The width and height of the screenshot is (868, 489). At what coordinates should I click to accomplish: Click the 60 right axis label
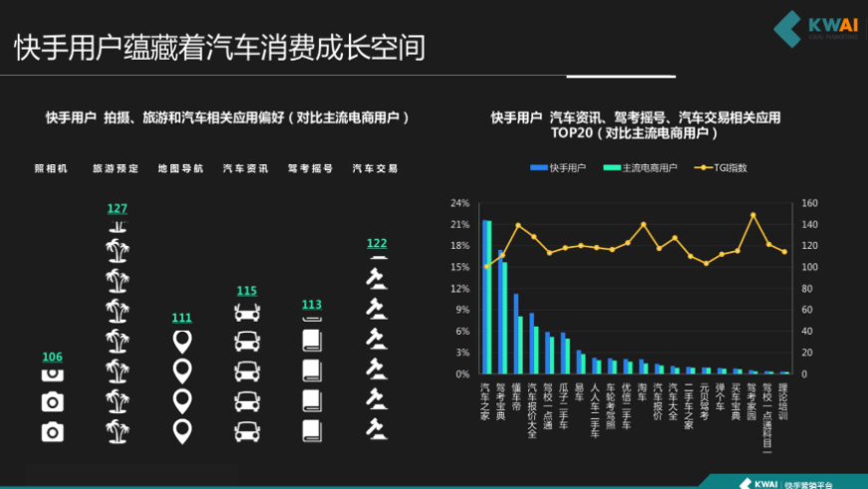pos(806,310)
